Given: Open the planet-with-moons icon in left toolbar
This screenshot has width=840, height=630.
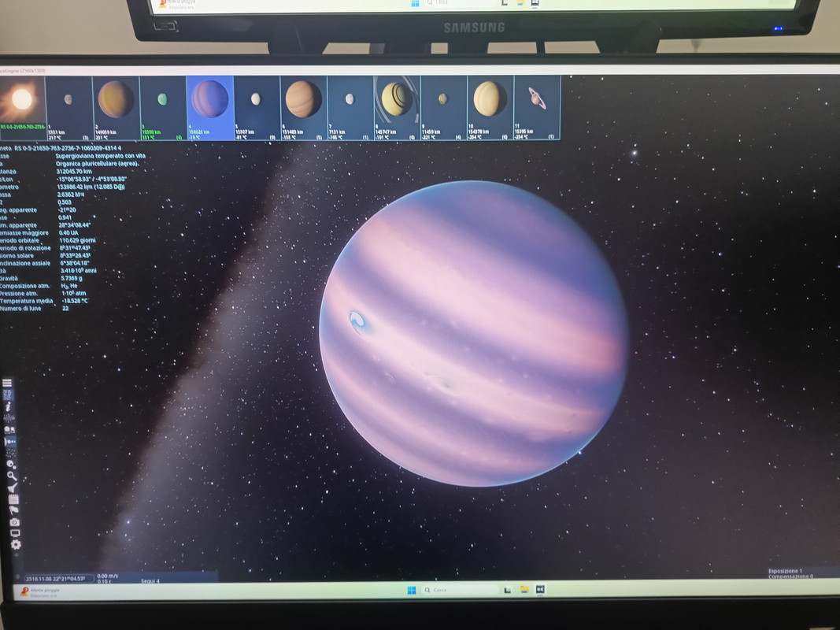Looking at the screenshot, I should 11,465.
